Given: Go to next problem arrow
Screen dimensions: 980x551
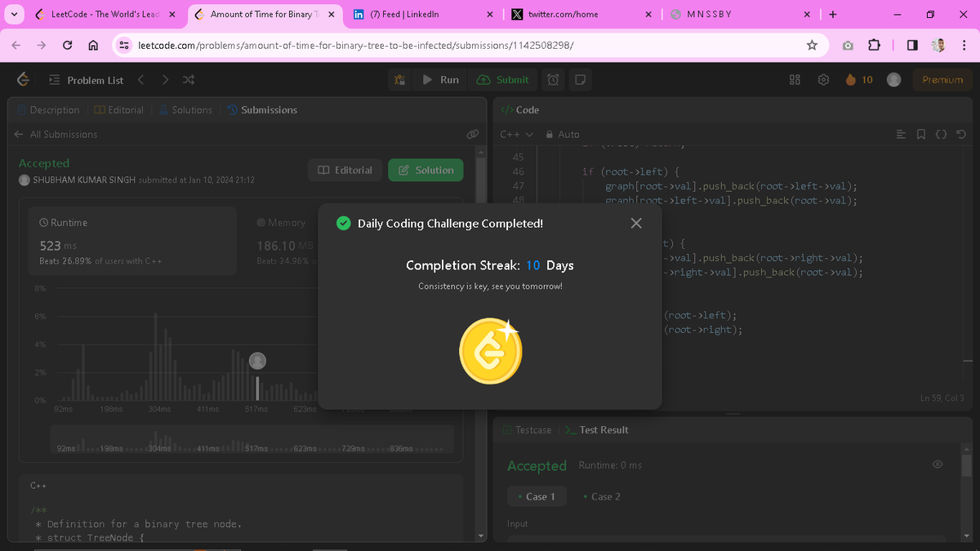Looking at the screenshot, I should point(165,80).
